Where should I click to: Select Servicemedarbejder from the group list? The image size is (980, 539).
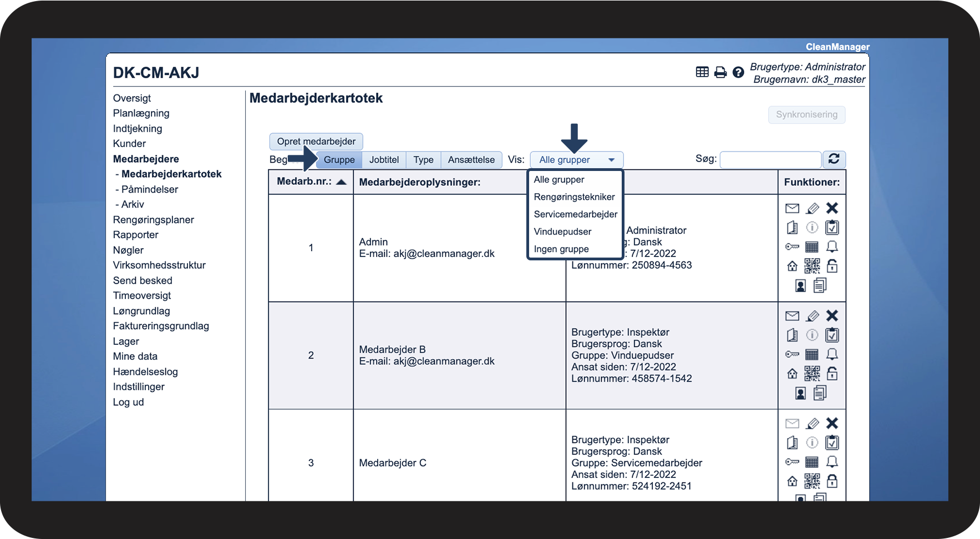tap(576, 214)
